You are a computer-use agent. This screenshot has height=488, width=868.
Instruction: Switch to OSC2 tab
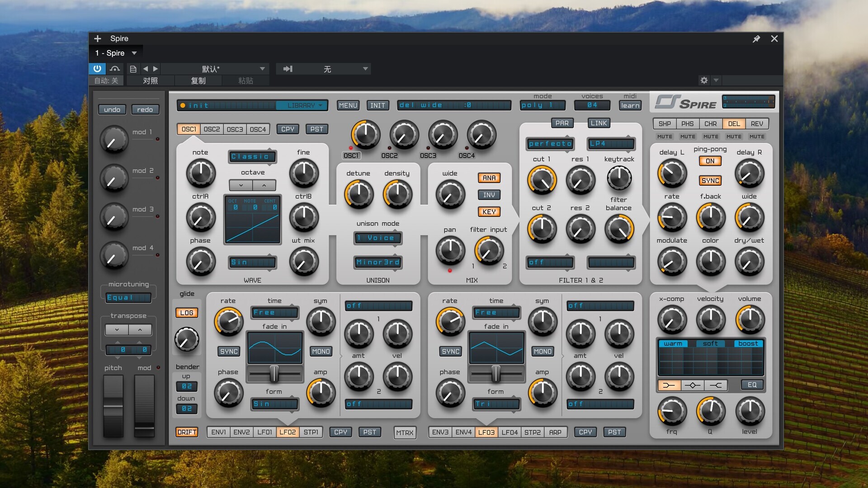click(x=212, y=129)
